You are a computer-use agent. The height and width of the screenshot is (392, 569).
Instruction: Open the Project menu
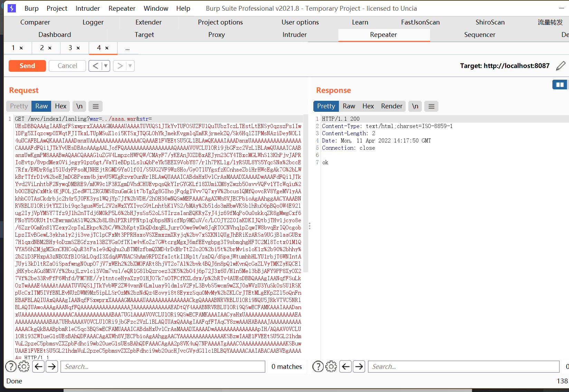coord(57,8)
